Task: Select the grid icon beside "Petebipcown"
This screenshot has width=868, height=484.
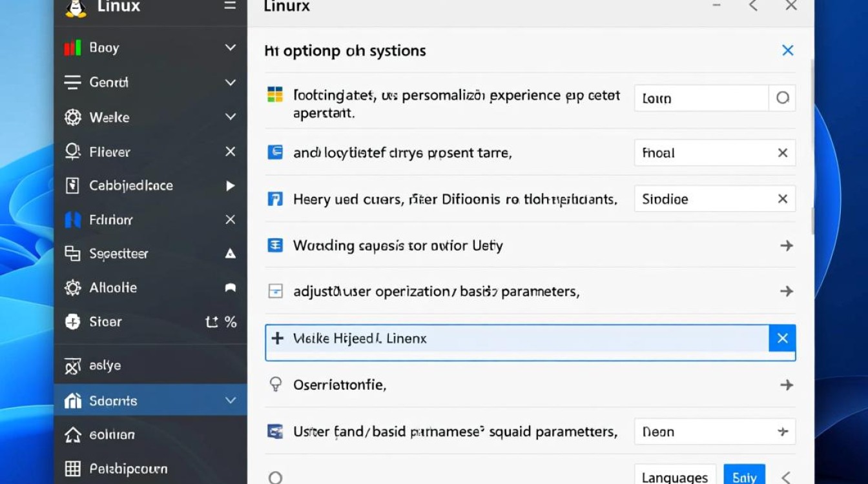Action: tap(72, 469)
